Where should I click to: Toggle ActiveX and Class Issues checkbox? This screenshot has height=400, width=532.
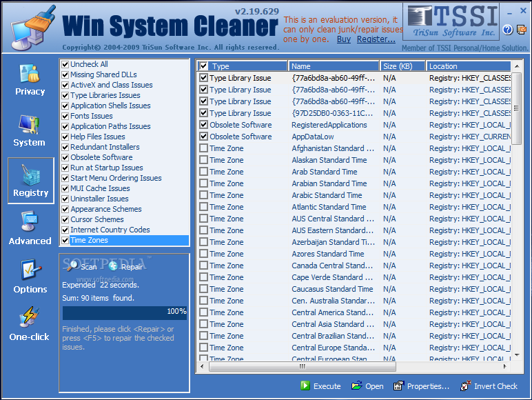point(65,85)
